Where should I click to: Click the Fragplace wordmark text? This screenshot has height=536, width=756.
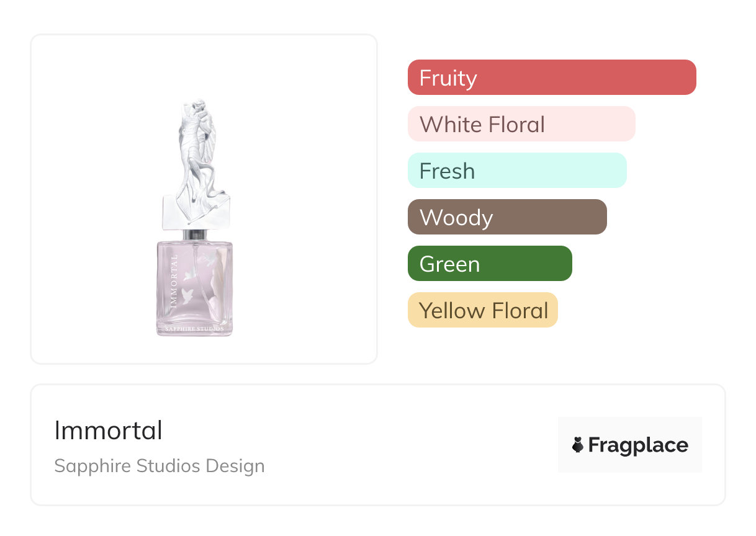click(637, 445)
